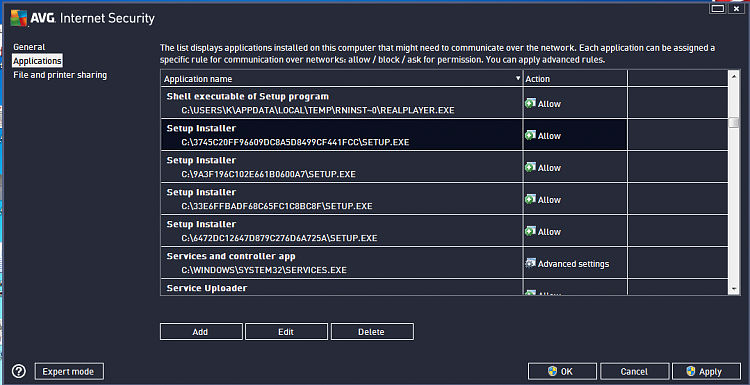Click the shield icon on the OK button
This screenshot has height=385, width=750.
pos(552,372)
